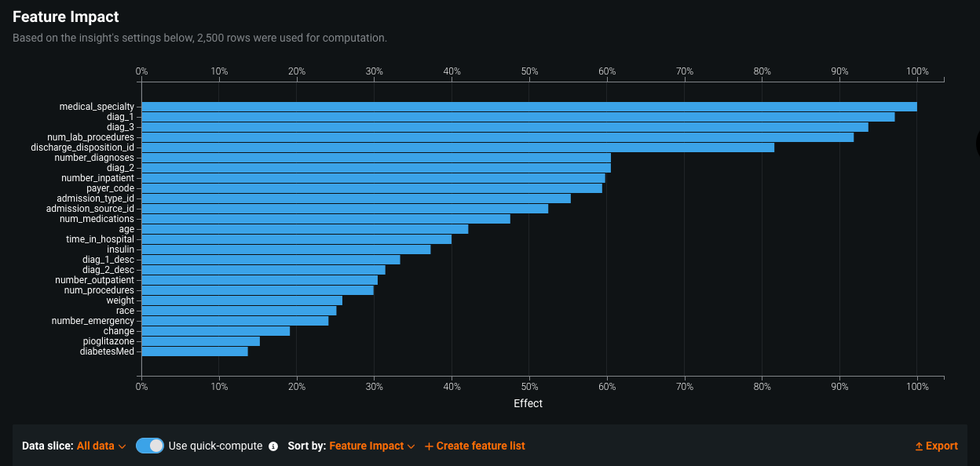Open the Data slice dropdown
980x466 pixels.
pos(101,446)
